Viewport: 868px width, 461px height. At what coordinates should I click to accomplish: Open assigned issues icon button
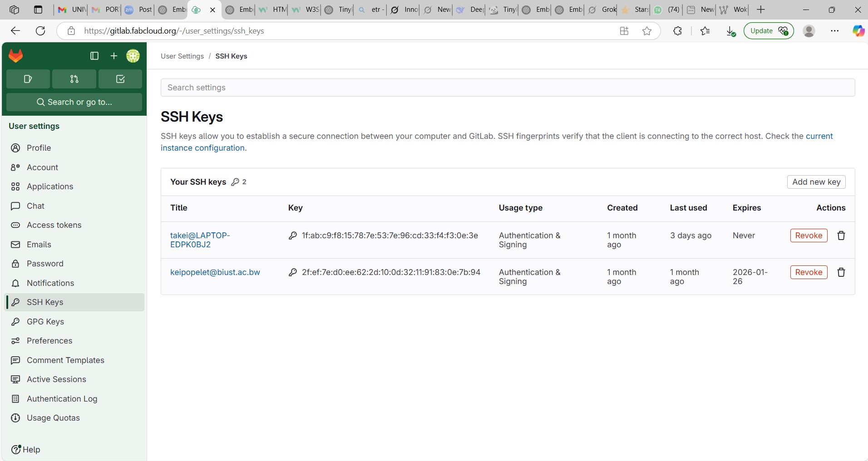28,79
